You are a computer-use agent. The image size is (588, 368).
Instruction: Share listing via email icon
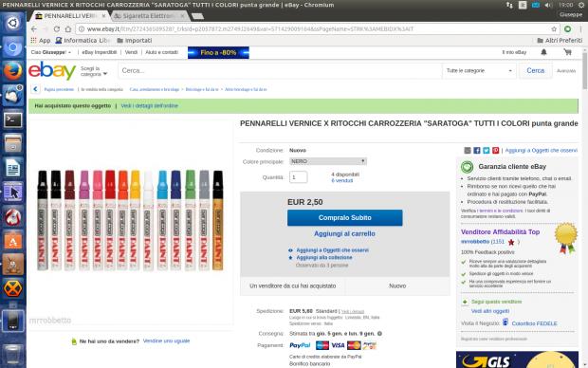click(468, 151)
